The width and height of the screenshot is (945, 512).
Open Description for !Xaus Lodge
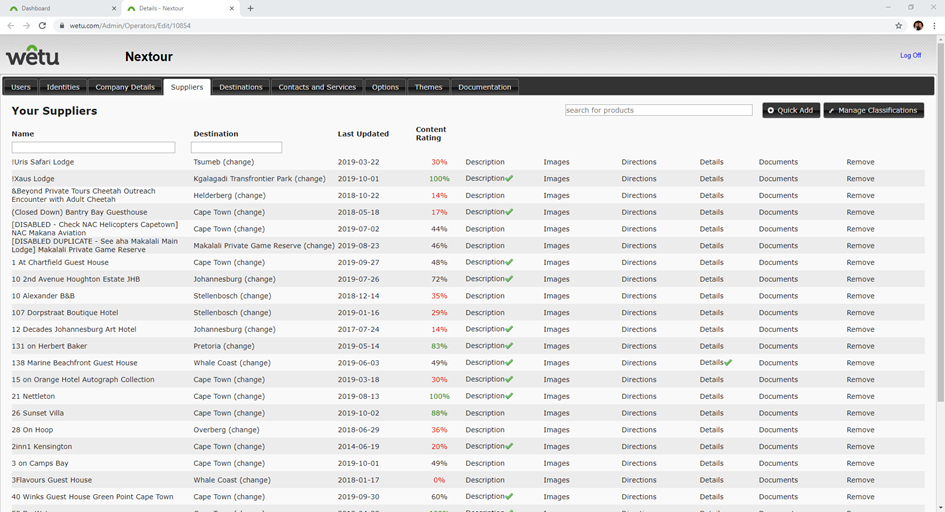(x=485, y=179)
